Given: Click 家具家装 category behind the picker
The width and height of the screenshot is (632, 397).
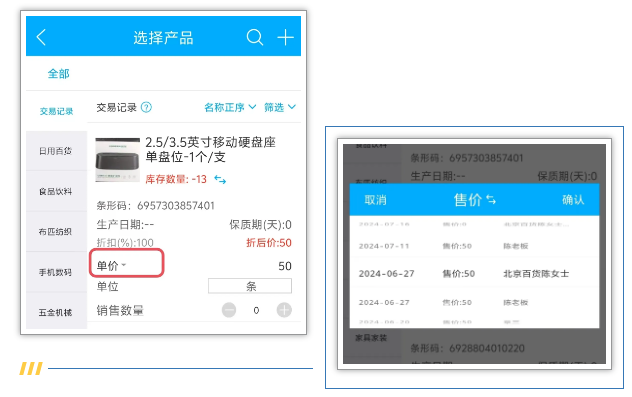Looking at the screenshot, I should click(371, 338).
